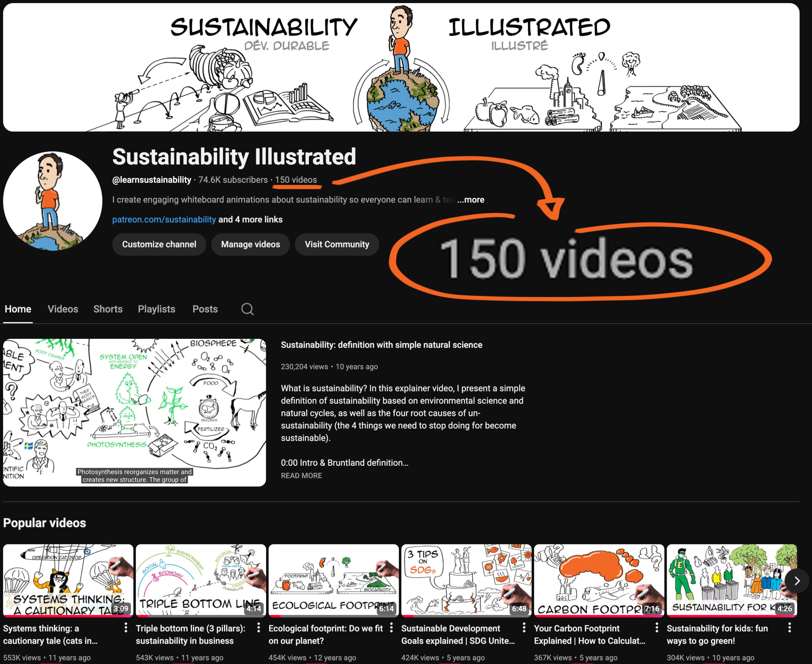Image resolution: width=812 pixels, height=664 pixels.
Task: Switch to the Videos tab
Action: tap(63, 309)
